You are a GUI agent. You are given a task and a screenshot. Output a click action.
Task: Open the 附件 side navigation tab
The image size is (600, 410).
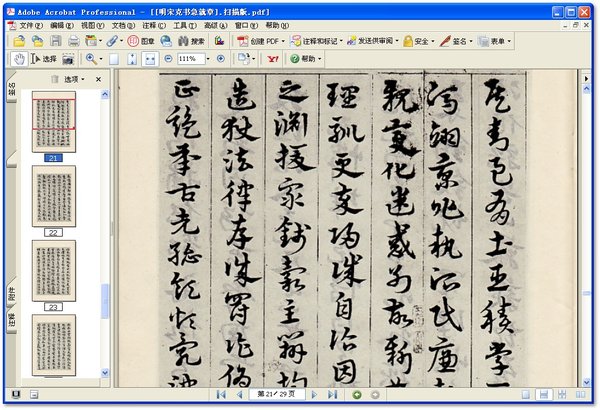(x=11, y=293)
